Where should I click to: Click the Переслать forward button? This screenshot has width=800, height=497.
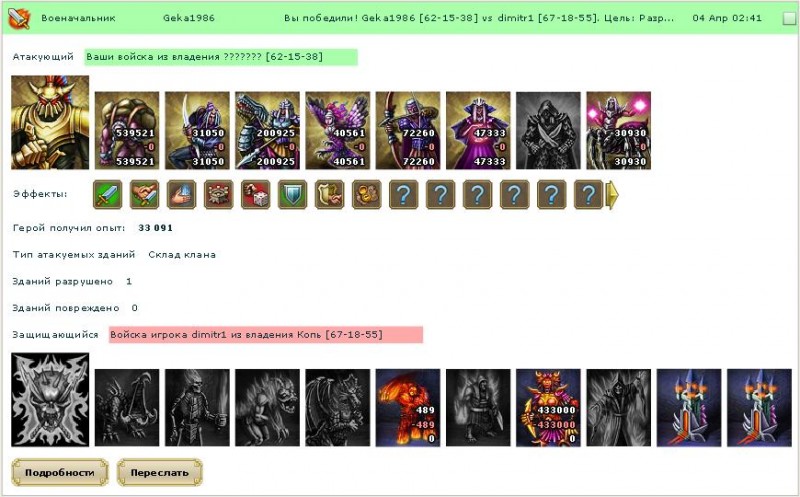[160, 473]
